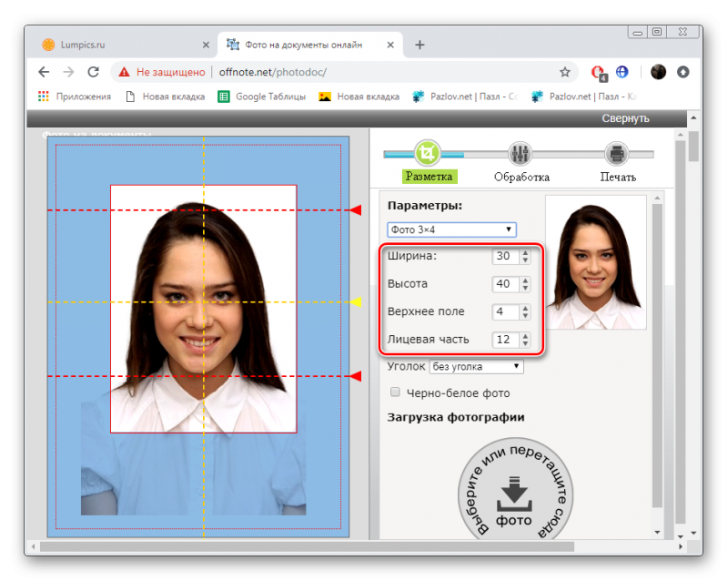This screenshot has width=728, height=581.
Task: Open second Новая вкладка image bookmark
Action: click(359, 97)
